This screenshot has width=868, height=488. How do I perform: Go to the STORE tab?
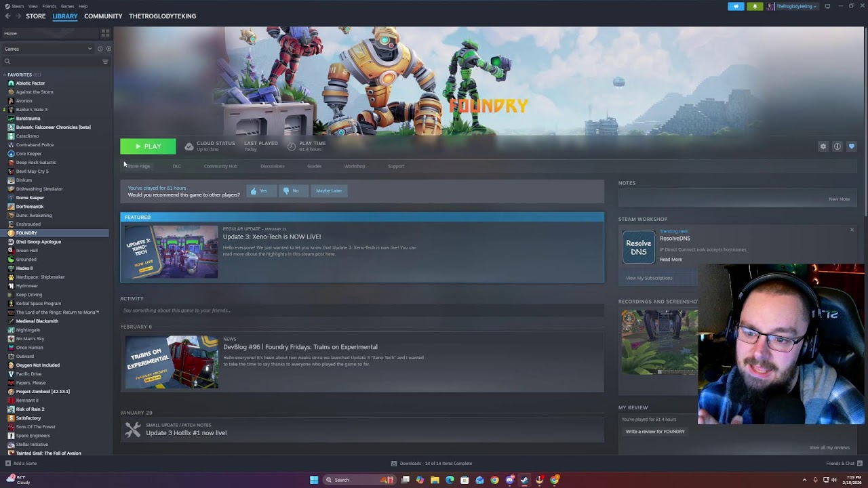[36, 16]
